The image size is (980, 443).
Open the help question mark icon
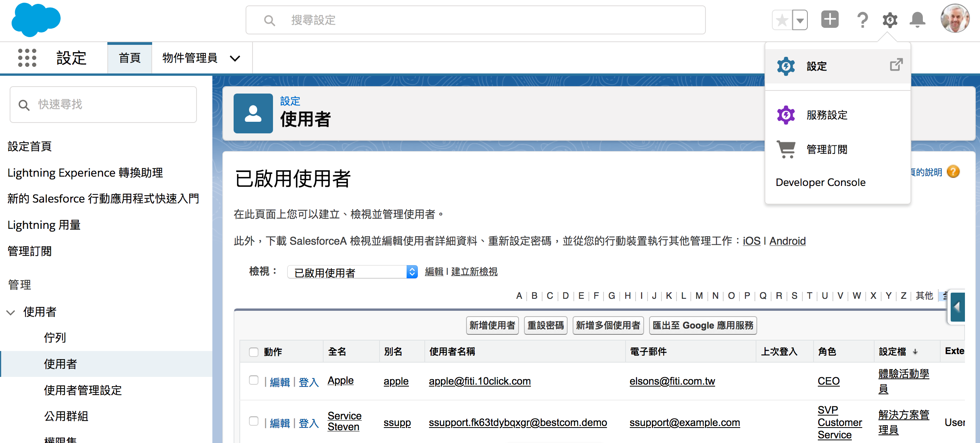tap(862, 20)
